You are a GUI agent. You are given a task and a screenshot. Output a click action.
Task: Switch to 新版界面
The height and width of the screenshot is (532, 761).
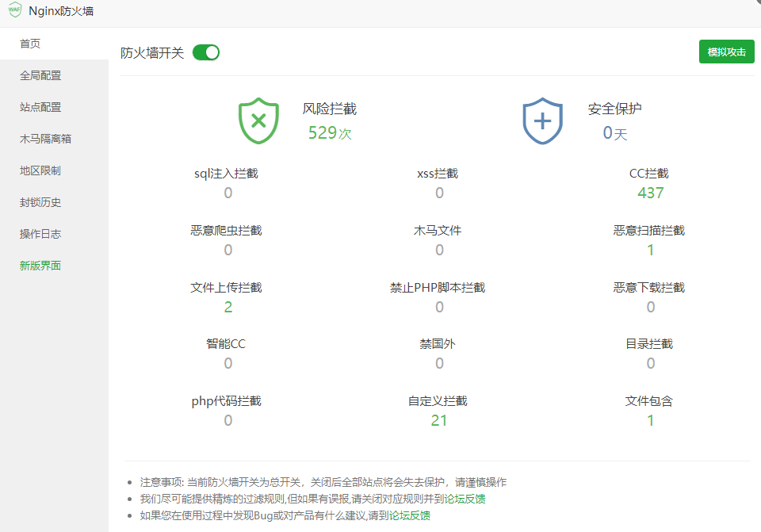point(55,266)
